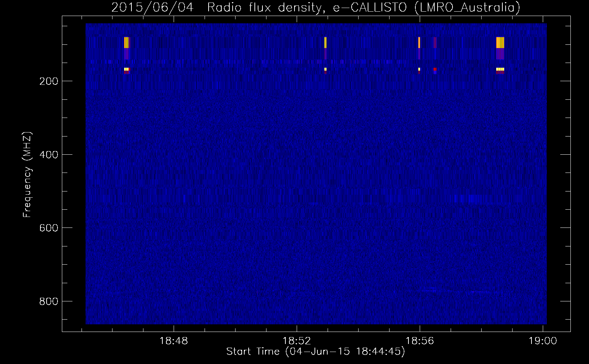Screen dimensions: 589x364
Task: Select the "Frequency (MHZ)" y-axis label
Action: 27,175
